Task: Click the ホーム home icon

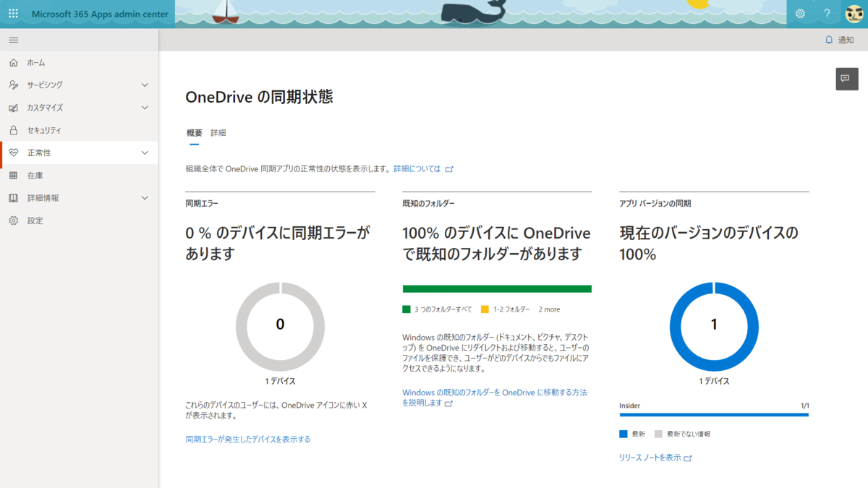Action: coord(13,63)
